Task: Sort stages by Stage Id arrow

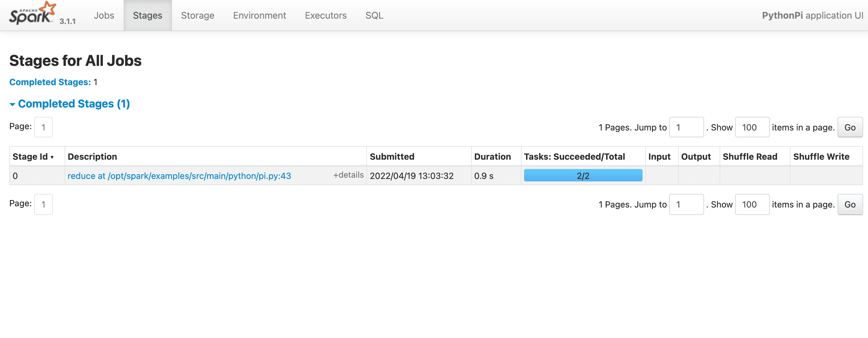Action: (x=52, y=157)
